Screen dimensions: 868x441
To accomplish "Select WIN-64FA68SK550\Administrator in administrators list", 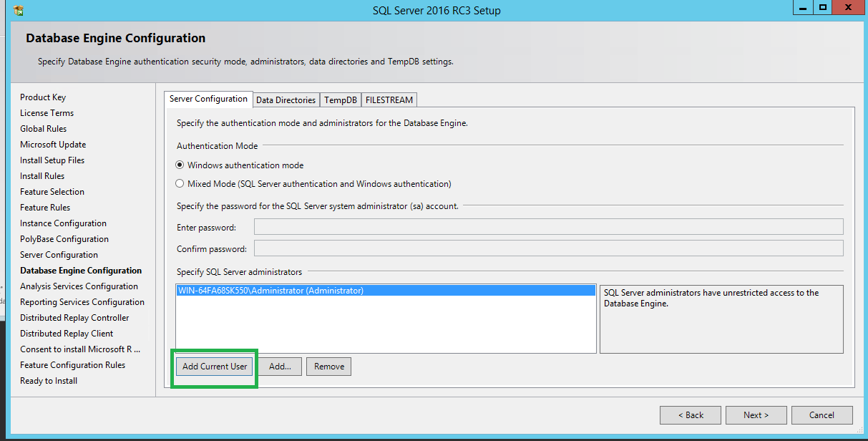I will pyautogui.click(x=386, y=291).
